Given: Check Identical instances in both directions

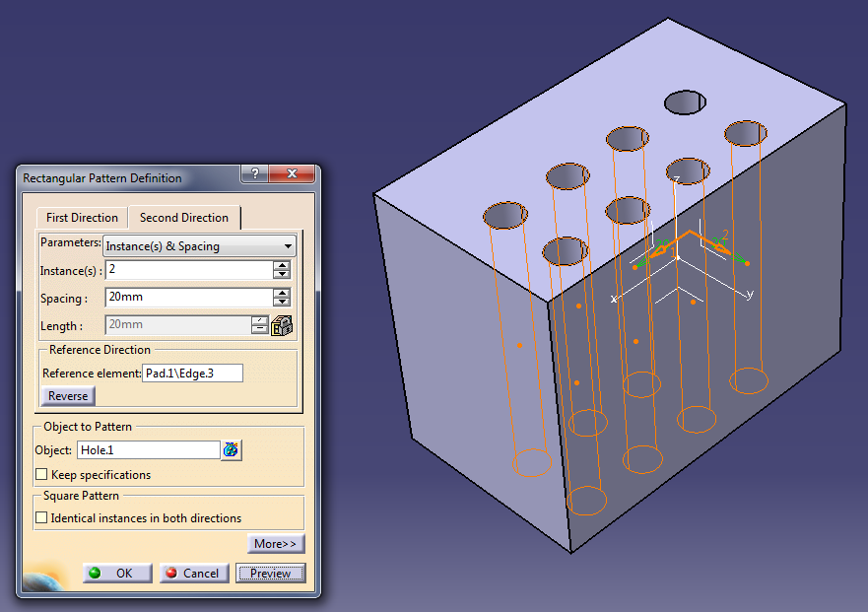Looking at the screenshot, I should click(41, 517).
